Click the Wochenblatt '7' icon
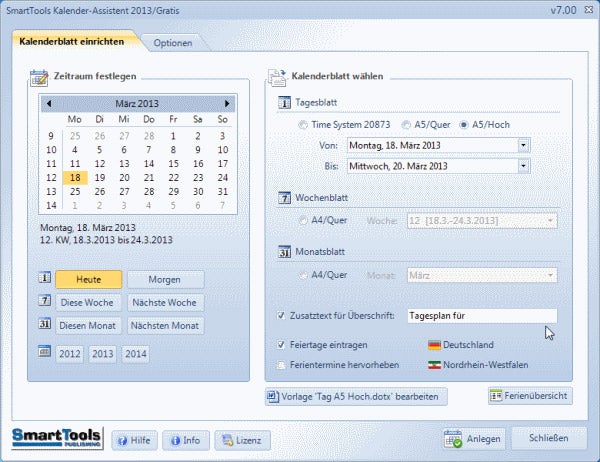This screenshot has height=462, width=600. 284,198
